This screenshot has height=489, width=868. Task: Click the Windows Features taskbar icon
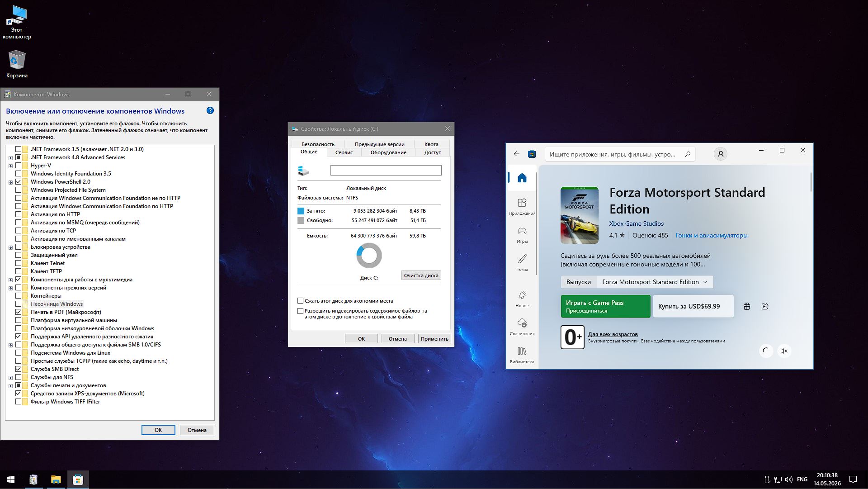coord(33,480)
